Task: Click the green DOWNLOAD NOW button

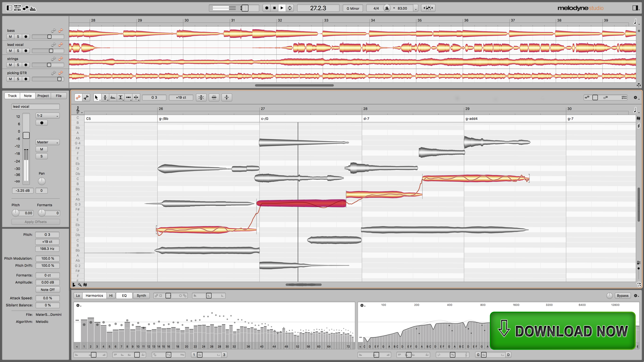Action: (x=563, y=331)
